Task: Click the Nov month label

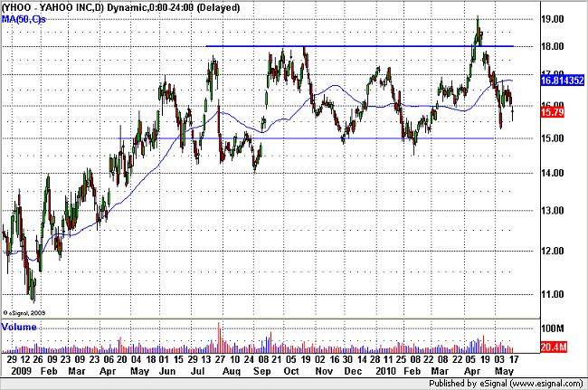Action: pyautogui.click(x=324, y=371)
